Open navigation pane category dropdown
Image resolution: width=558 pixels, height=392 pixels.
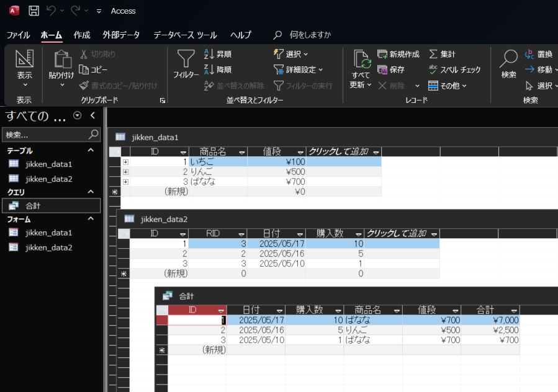pyautogui.click(x=77, y=115)
